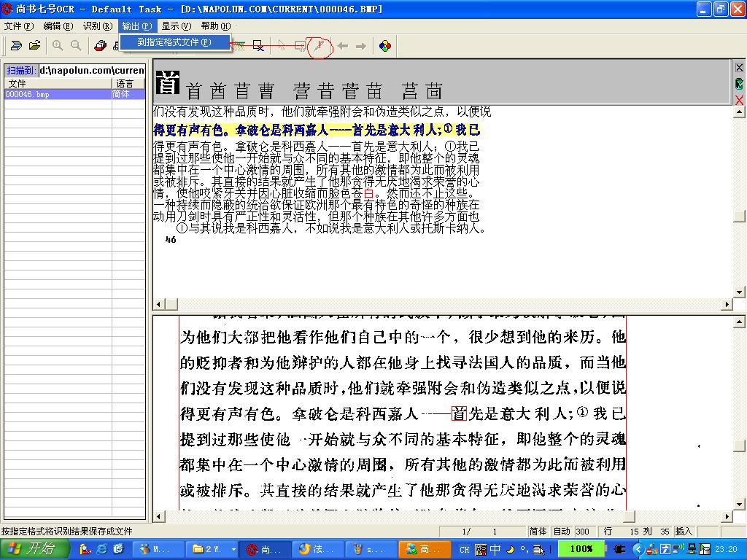Click the red book recognition icon
Viewport: 747px width, 560px height.
pos(100,46)
